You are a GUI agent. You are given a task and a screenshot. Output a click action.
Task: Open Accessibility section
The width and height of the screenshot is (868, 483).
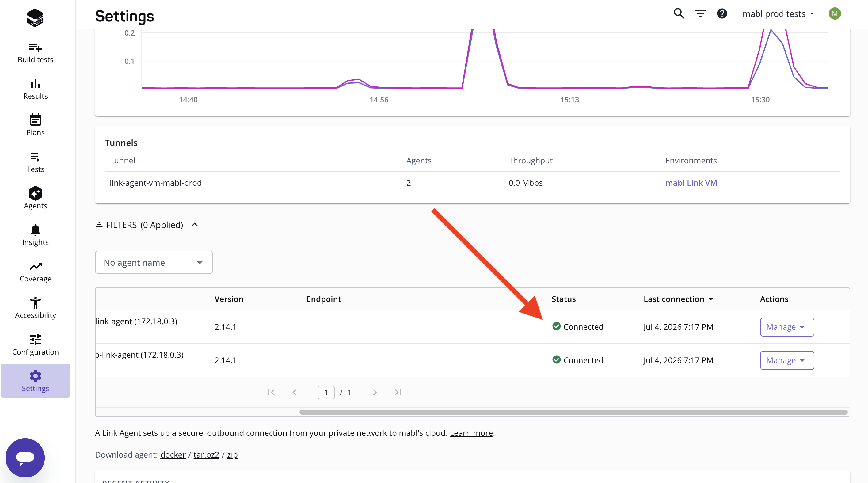[35, 308]
